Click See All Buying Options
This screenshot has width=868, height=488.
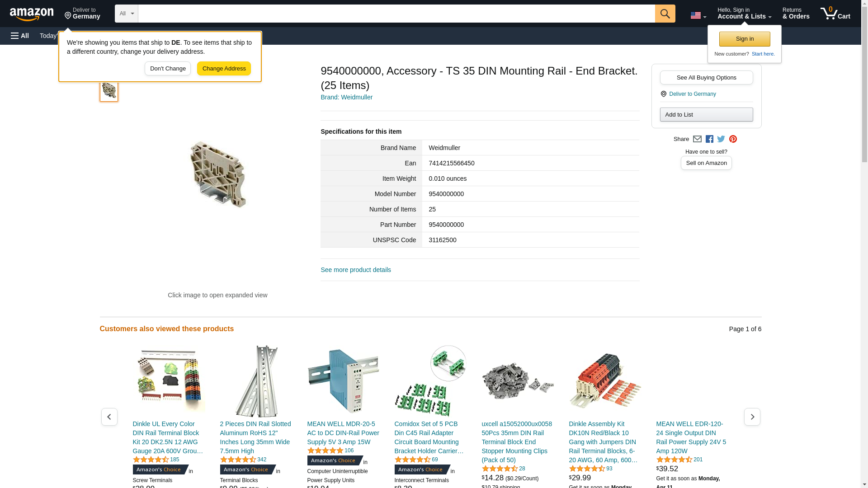pos(706,77)
